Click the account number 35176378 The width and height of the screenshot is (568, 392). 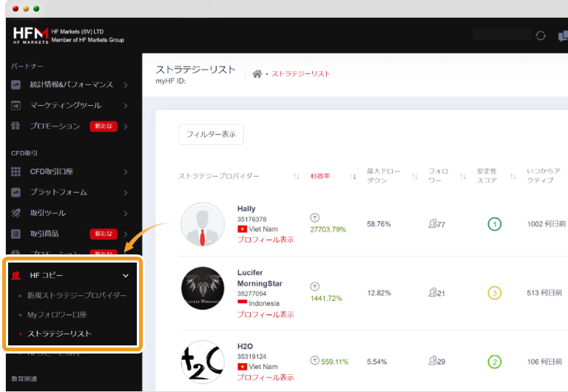[x=251, y=219]
